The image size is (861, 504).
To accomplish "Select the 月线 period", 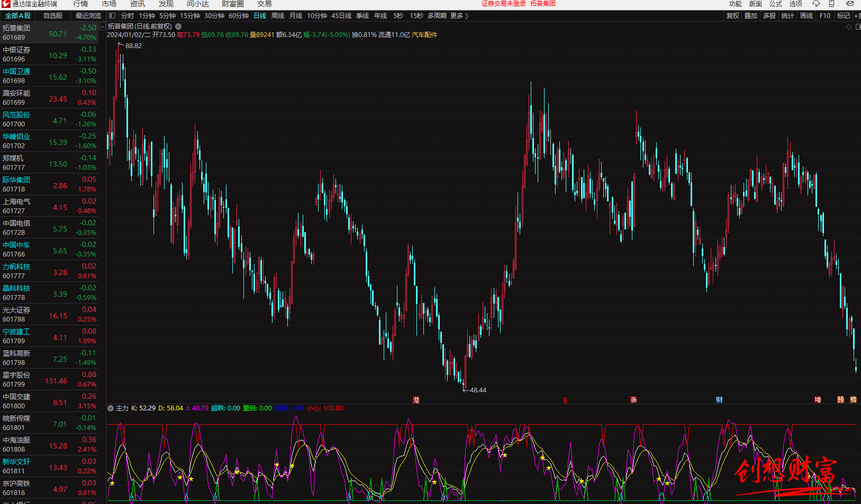I will click(296, 16).
